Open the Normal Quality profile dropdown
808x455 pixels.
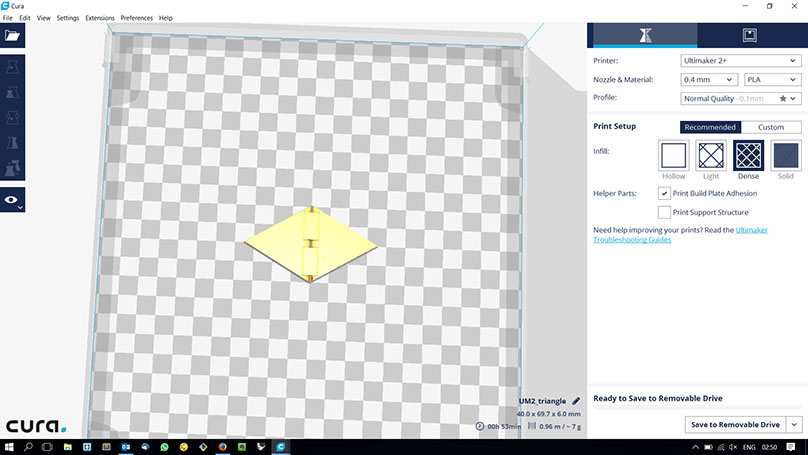pyautogui.click(x=740, y=98)
